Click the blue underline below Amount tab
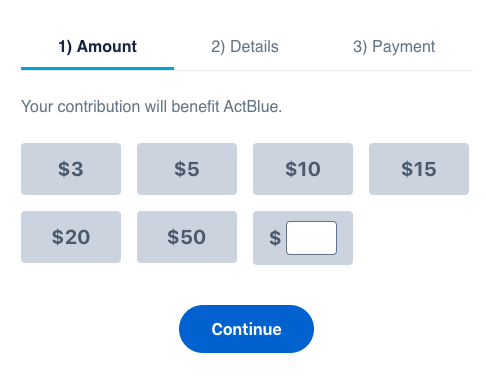Screen dimensions: 486x388 click(97, 68)
